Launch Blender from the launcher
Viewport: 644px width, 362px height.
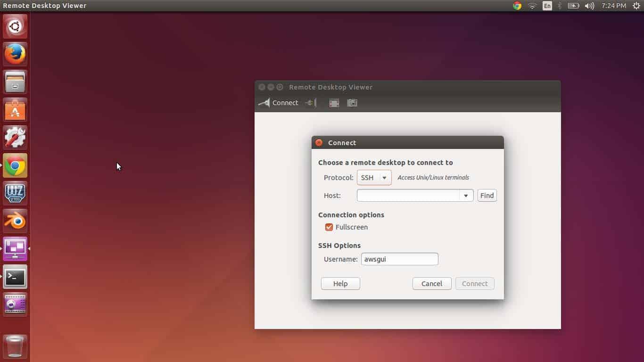click(x=15, y=221)
